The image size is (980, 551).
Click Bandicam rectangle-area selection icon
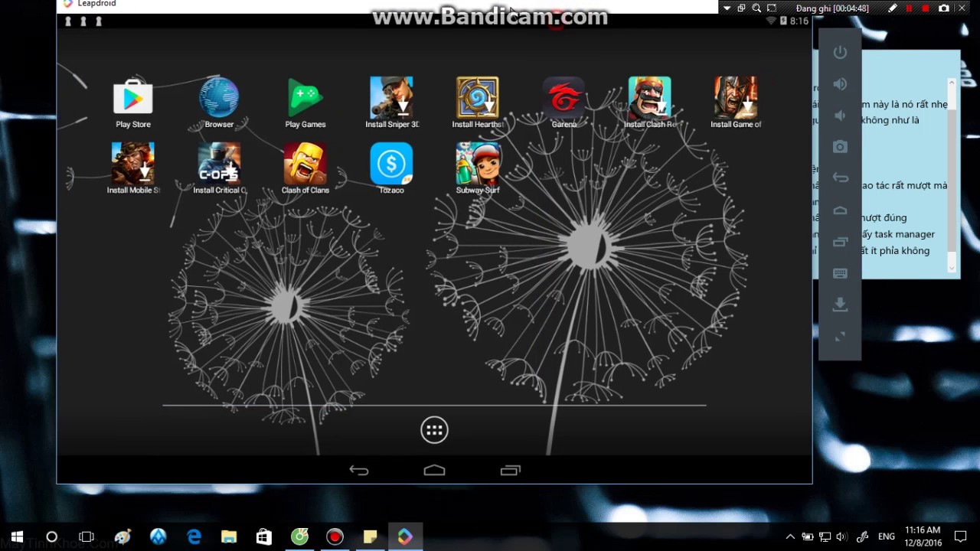(x=772, y=8)
